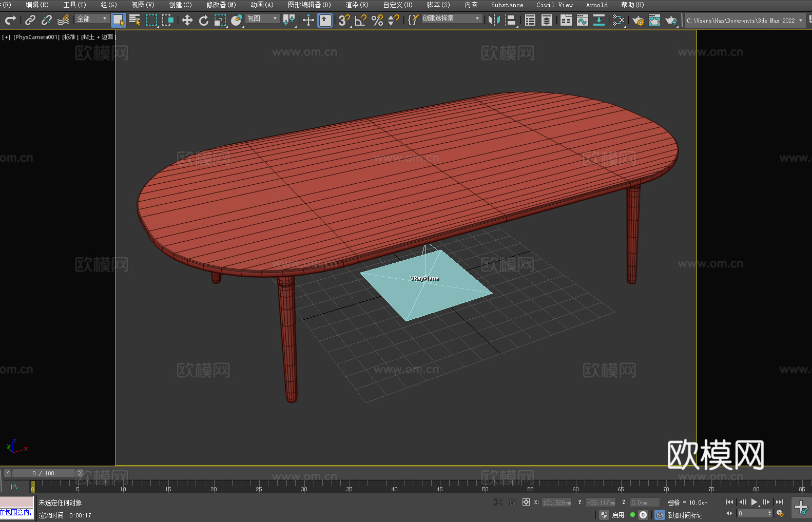Choose the Rectangular Selection Region tool
812x522 pixels.
151,20
